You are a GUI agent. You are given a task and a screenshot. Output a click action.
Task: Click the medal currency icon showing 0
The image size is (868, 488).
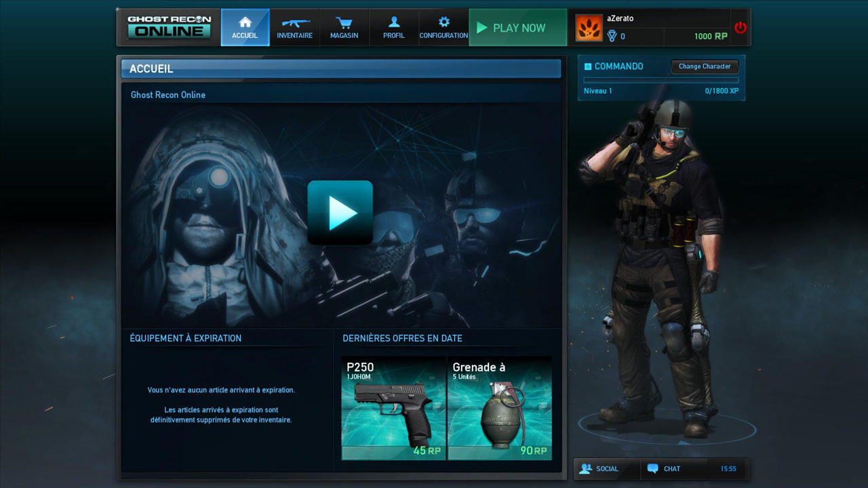point(612,37)
